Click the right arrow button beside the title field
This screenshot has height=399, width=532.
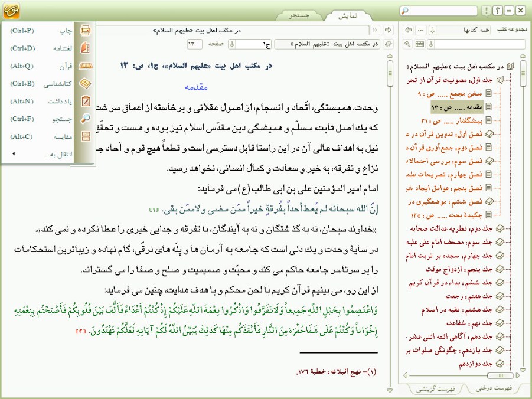point(388,30)
